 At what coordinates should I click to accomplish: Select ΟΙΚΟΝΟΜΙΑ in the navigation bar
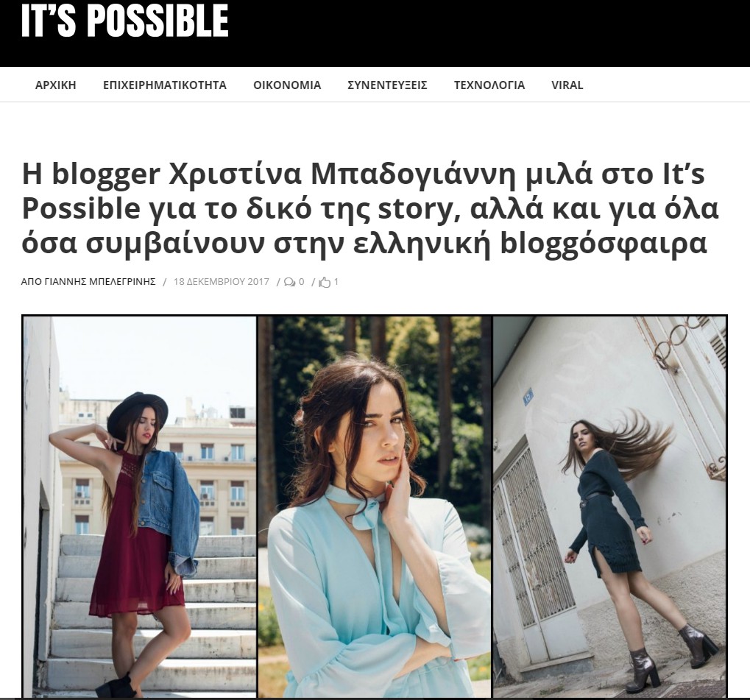tap(287, 85)
